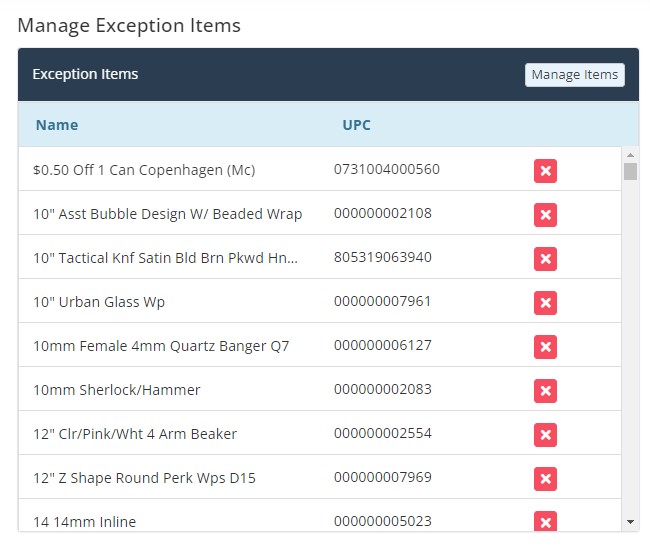This screenshot has height=554, width=650.
Task: Click UPC value 805319063940
Action: point(383,257)
